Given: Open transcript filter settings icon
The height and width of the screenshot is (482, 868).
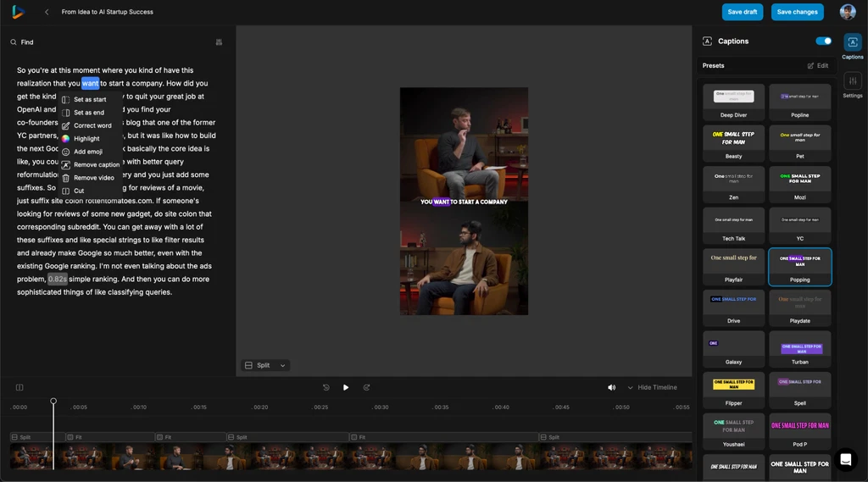Looking at the screenshot, I should [x=219, y=42].
